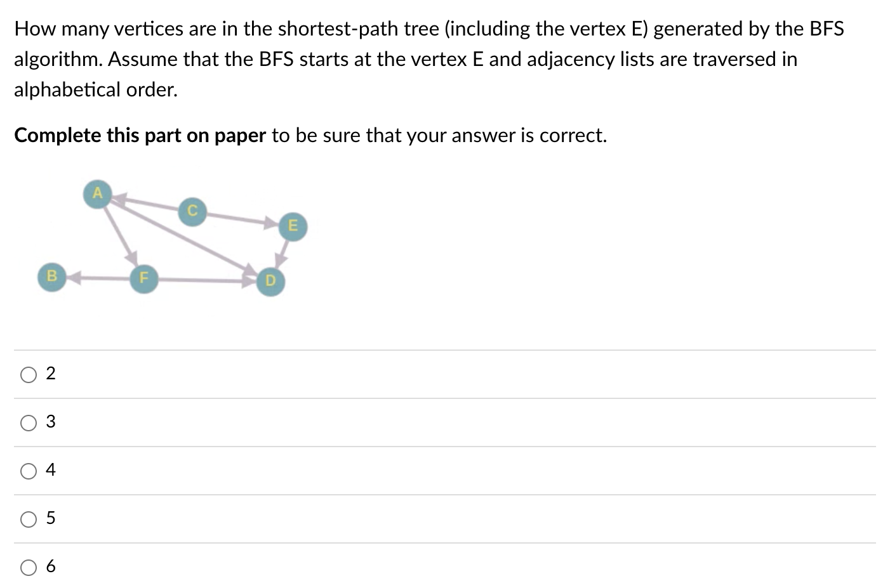
Task: Click the arrow edge from C to E
Action: [238, 219]
